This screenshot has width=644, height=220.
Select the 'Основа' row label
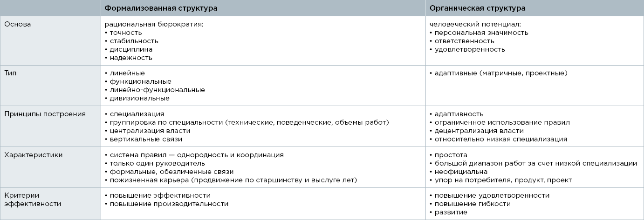coord(18,24)
